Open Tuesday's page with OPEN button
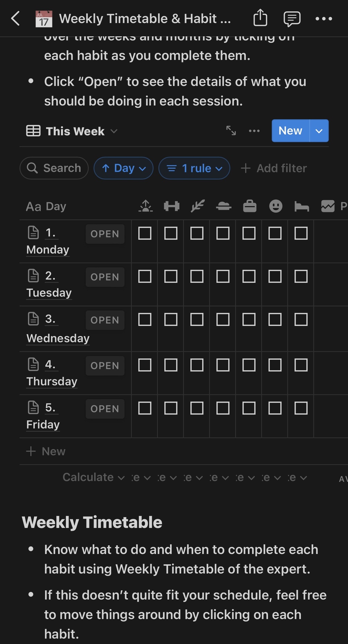 pos(105,277)
